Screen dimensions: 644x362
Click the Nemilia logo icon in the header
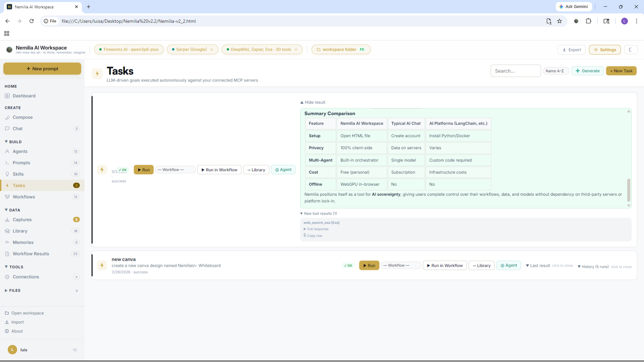9,50
